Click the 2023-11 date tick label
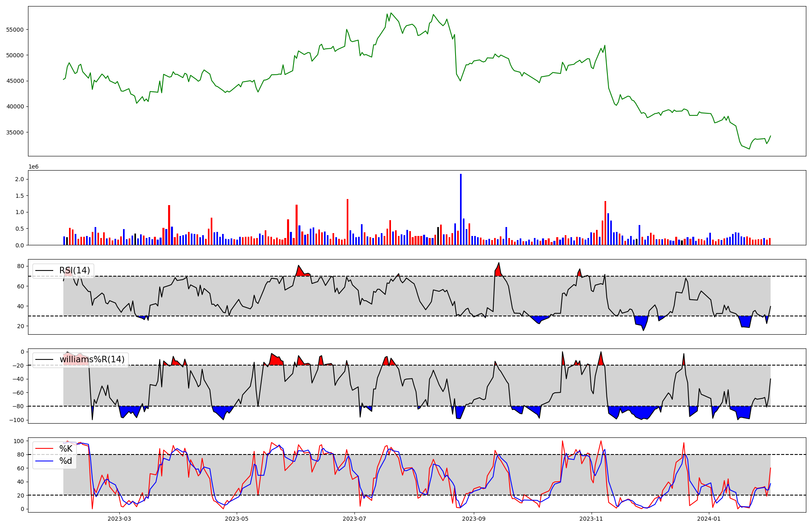 point(591,518)
